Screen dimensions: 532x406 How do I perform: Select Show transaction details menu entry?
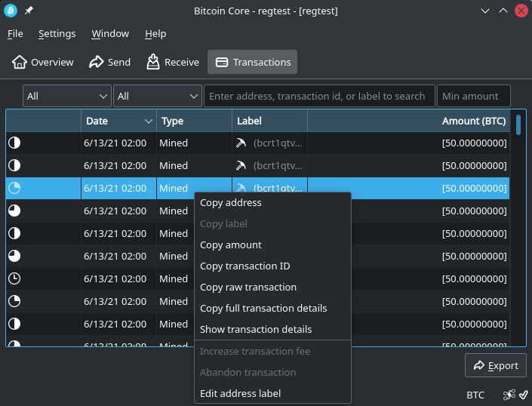pos(256,329)
